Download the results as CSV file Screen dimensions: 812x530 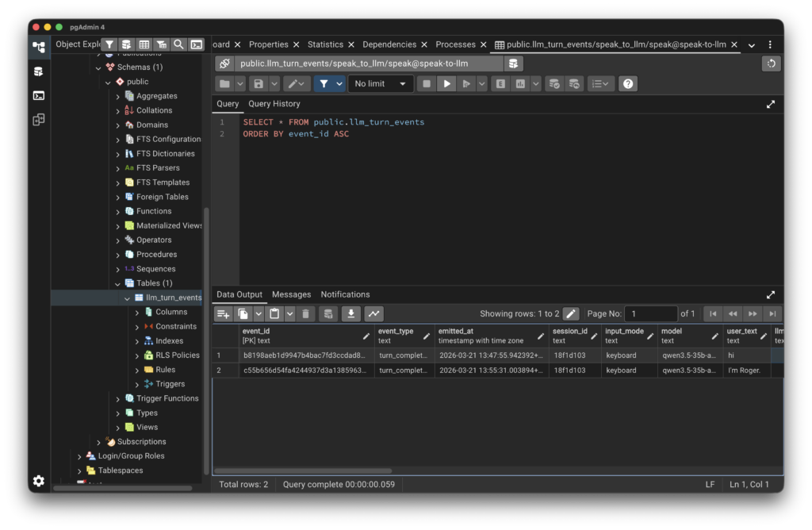point(350,314)
